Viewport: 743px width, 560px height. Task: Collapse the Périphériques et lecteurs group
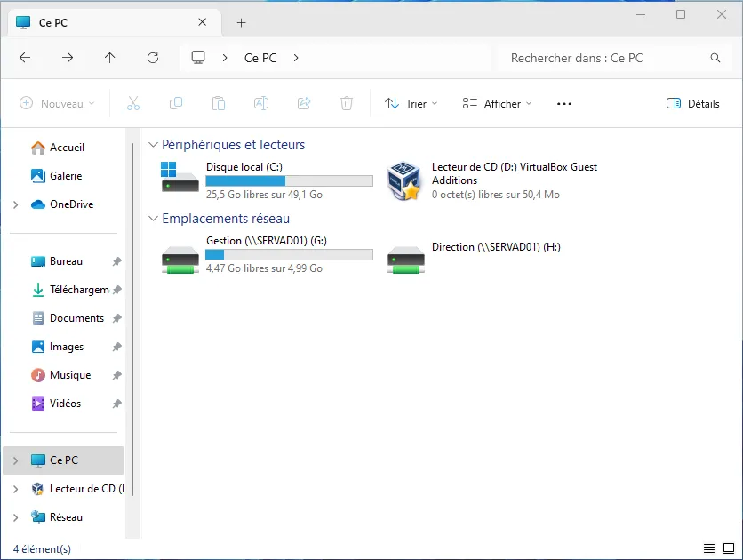(153, 145)
